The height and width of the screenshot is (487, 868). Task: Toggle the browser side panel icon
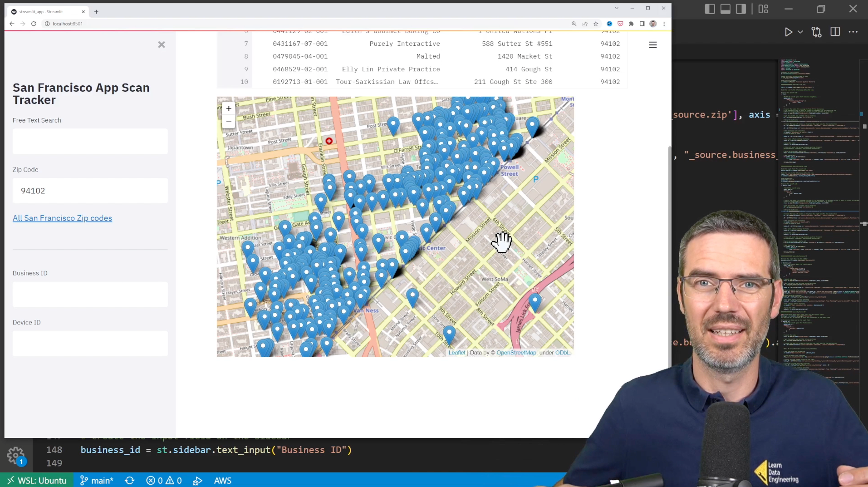click(x=642, y=24)
